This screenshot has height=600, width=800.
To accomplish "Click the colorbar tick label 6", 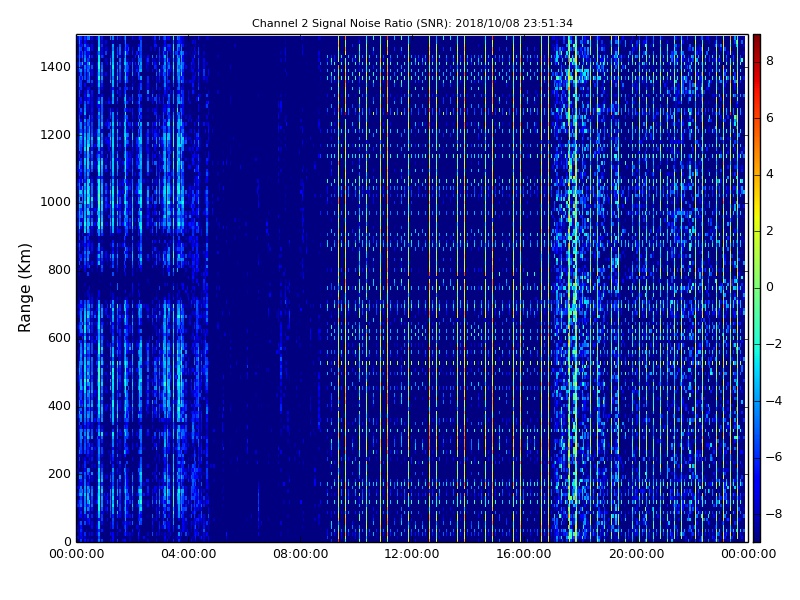I will point(770,118).
